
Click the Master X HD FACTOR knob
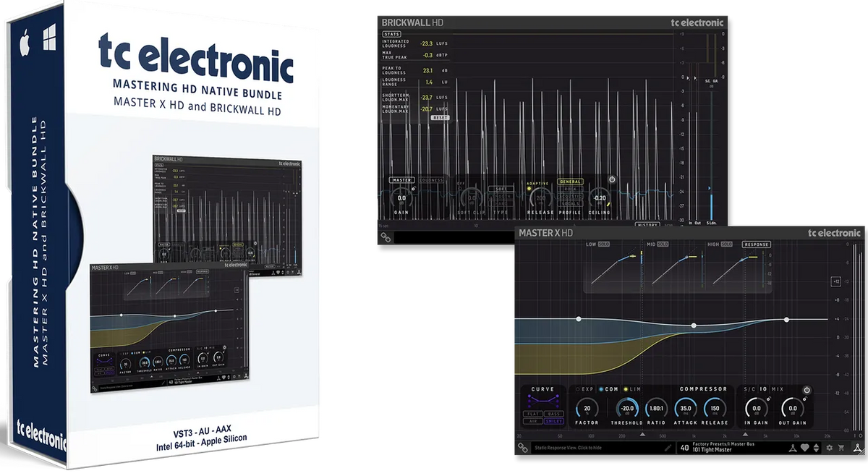(587, 409)
